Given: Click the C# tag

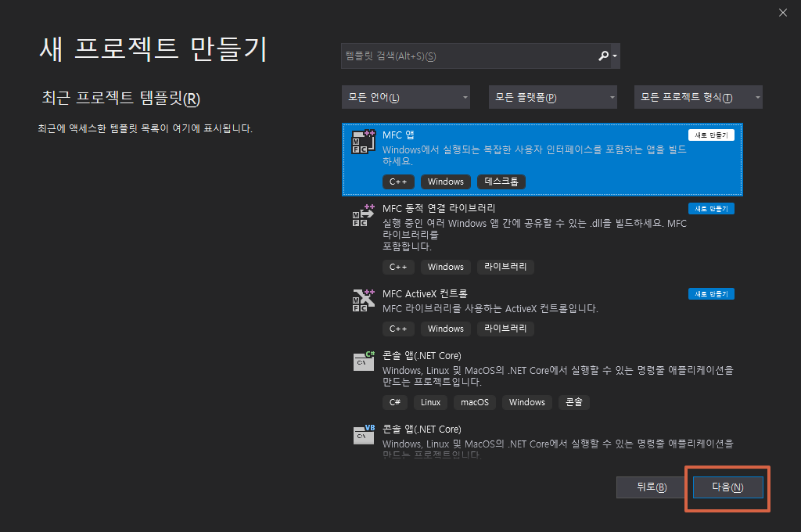Looking at the screenshot, I should click(x=395, y=402).
